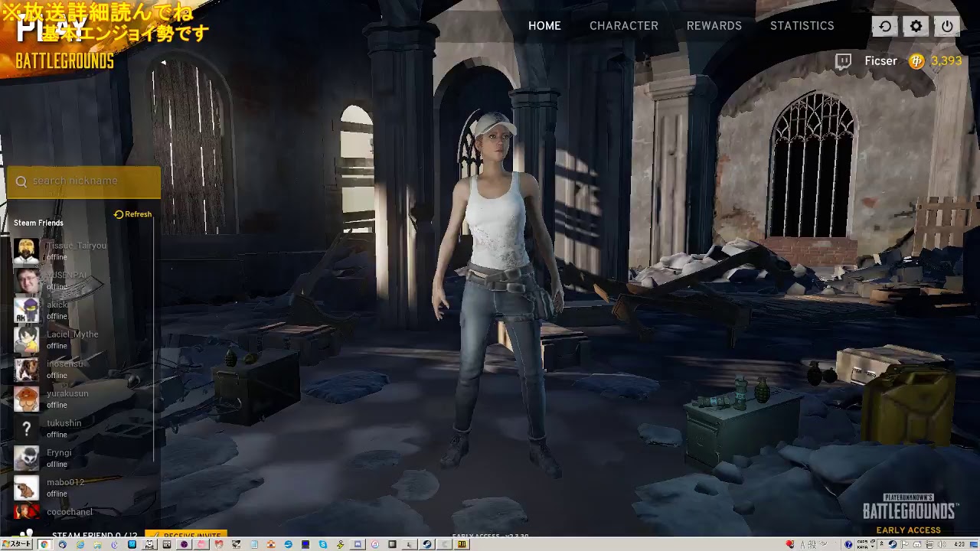Click the Twitch link icon

843,61
